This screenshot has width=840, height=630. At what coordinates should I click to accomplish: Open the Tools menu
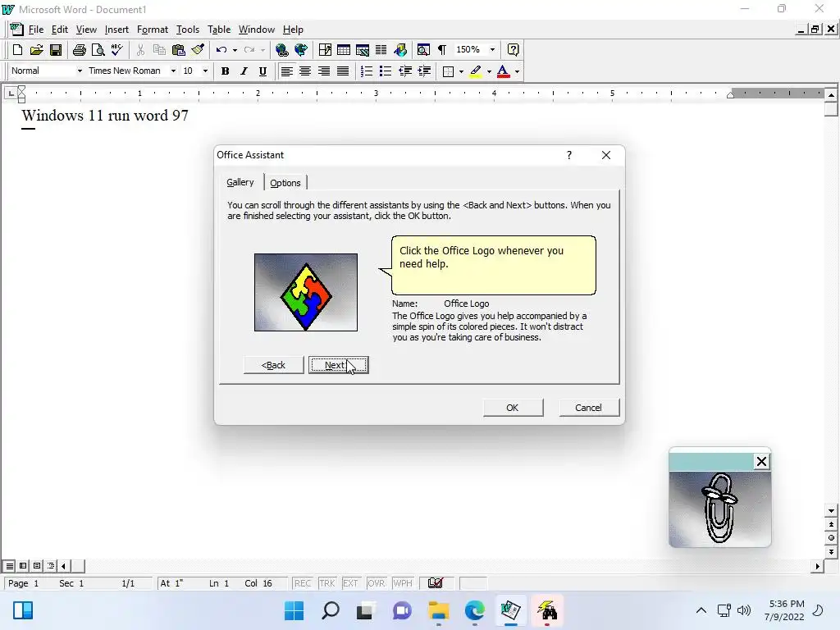188,30
